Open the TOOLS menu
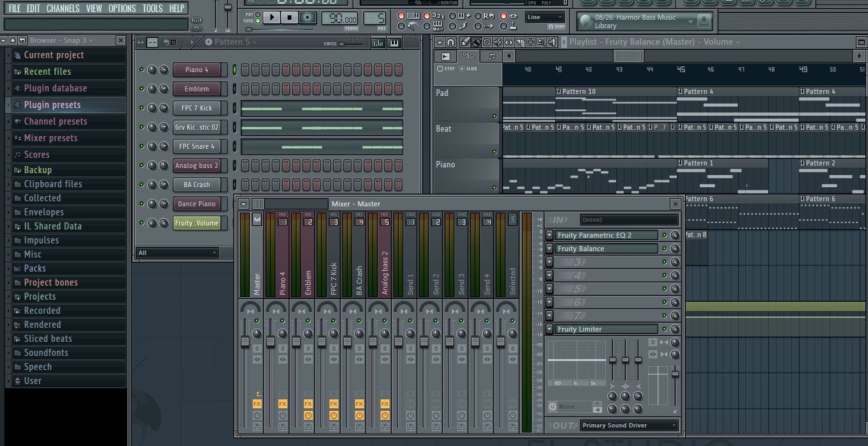The width and height of the screenshot is (868, 446). (x=152, y=8)
